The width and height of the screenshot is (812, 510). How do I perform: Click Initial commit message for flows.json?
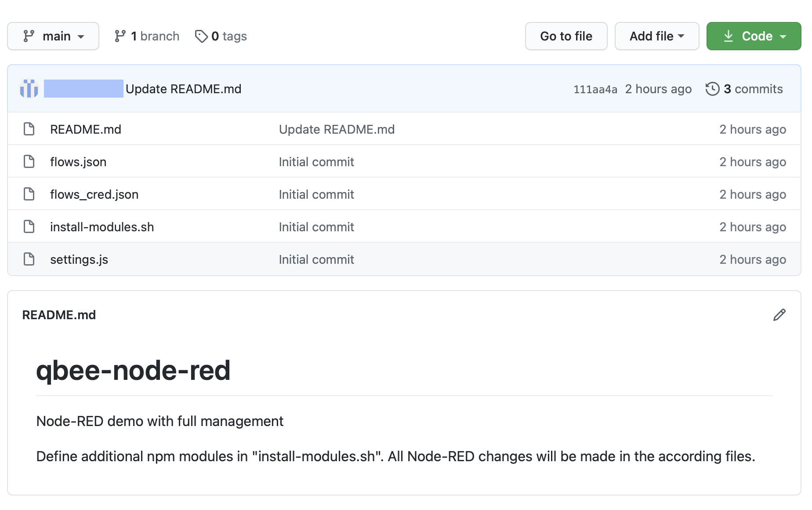click(x=316, y=162)
